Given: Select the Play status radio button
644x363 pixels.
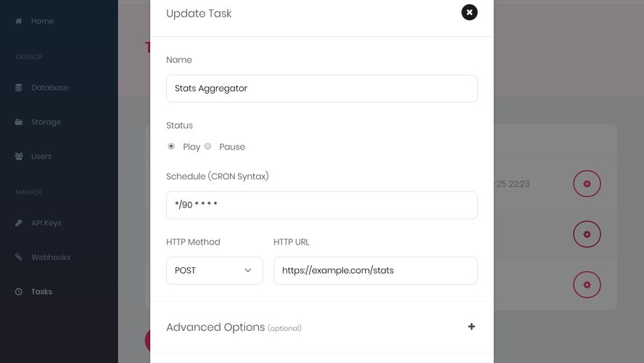Looking at the screenshot, I should pos(171,147).
